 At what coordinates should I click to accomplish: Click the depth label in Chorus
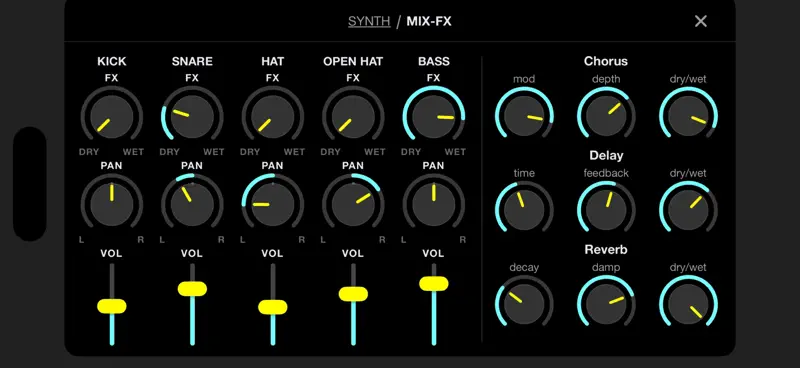[x=606, y=79]
